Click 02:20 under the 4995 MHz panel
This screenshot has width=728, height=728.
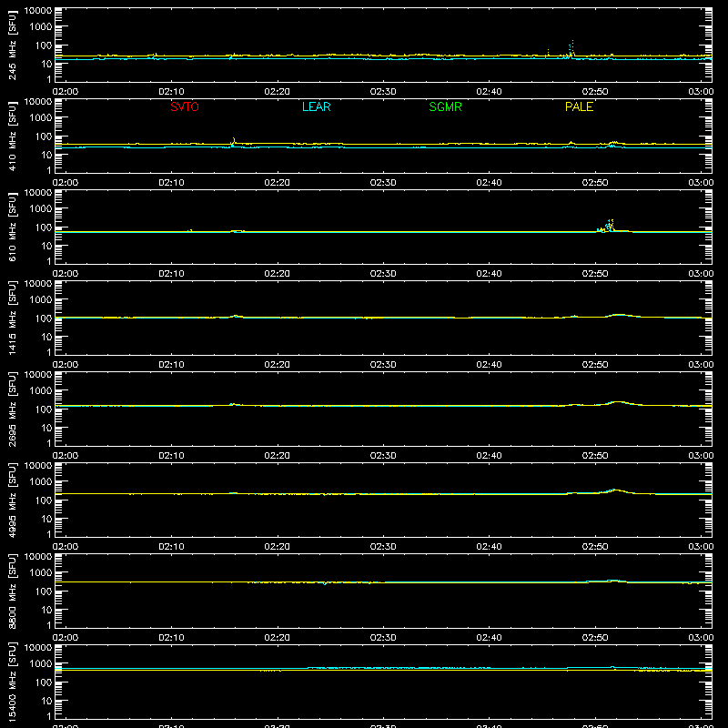278,547
